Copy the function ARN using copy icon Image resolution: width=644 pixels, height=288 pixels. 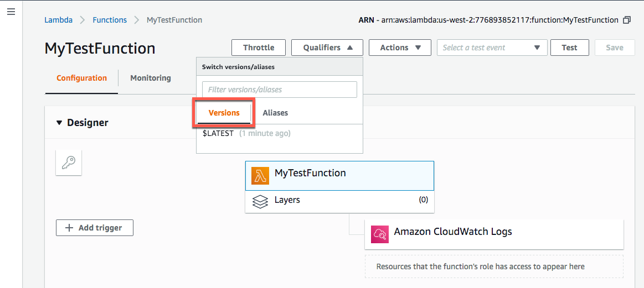pos(627,20)
